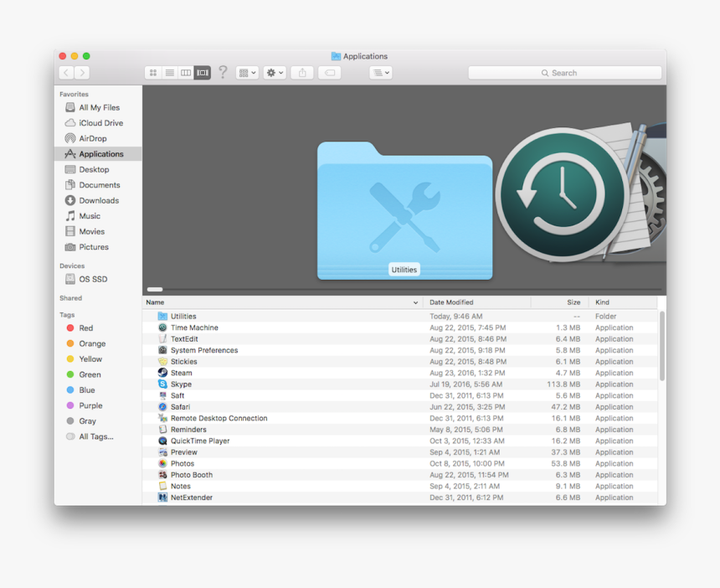
Task: Select the Red tag color swatch
Action: 69,328
